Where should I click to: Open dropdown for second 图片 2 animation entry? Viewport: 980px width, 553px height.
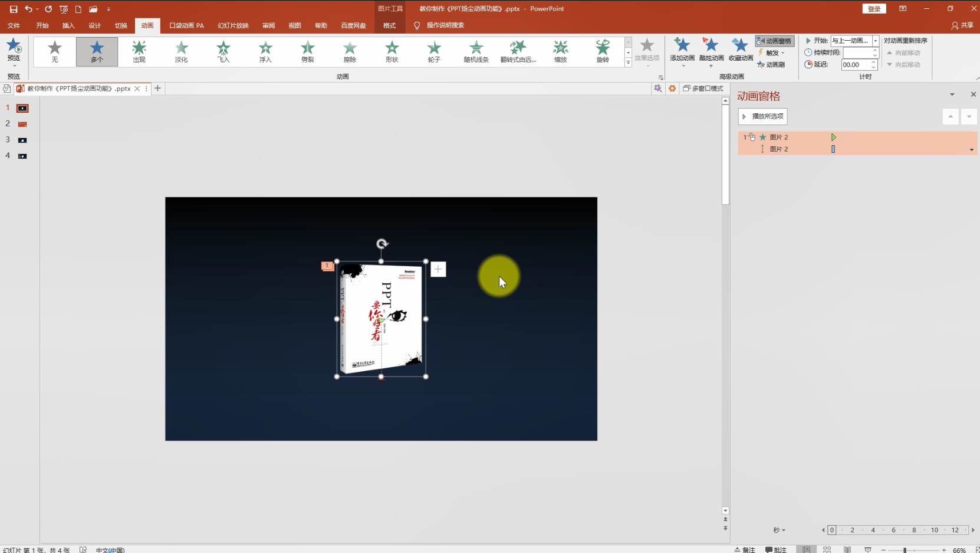click(x=972, y=149)
